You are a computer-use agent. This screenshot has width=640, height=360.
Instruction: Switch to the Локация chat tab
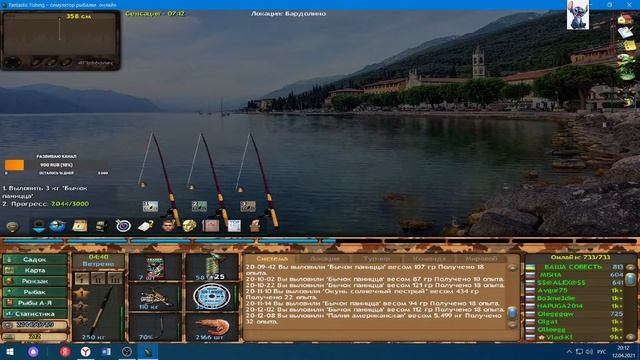click(x=324, y=258)
